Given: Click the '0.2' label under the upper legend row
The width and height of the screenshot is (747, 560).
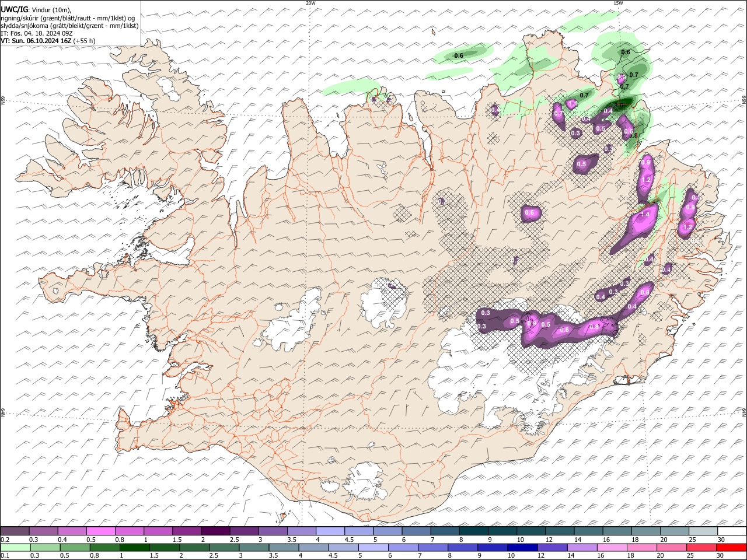Looking at the screenshot, I should (x=5, y=539).
